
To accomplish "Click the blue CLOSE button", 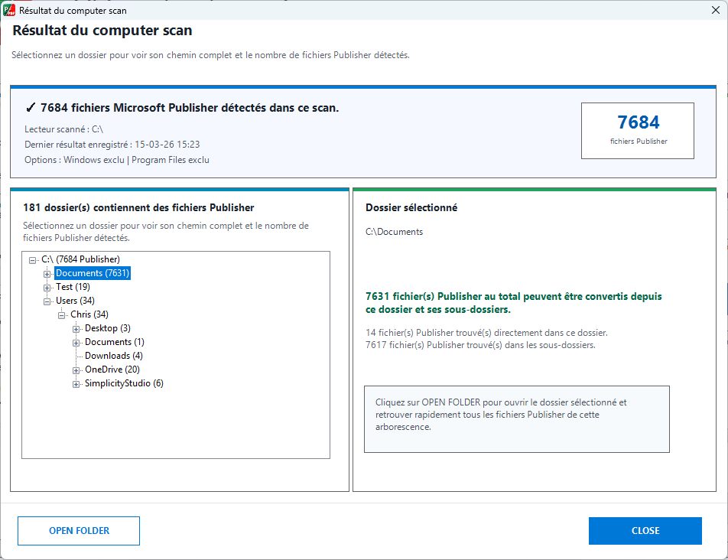I will 645,531.
